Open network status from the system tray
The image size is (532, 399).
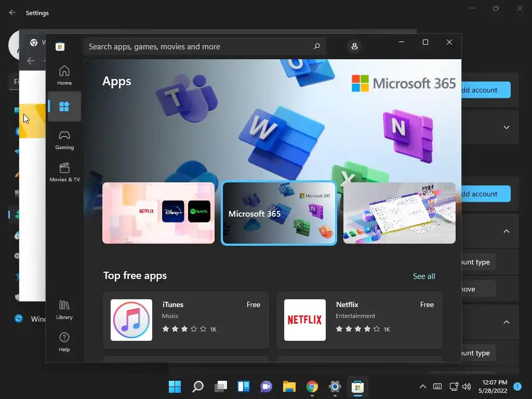[x=454, y=387]
